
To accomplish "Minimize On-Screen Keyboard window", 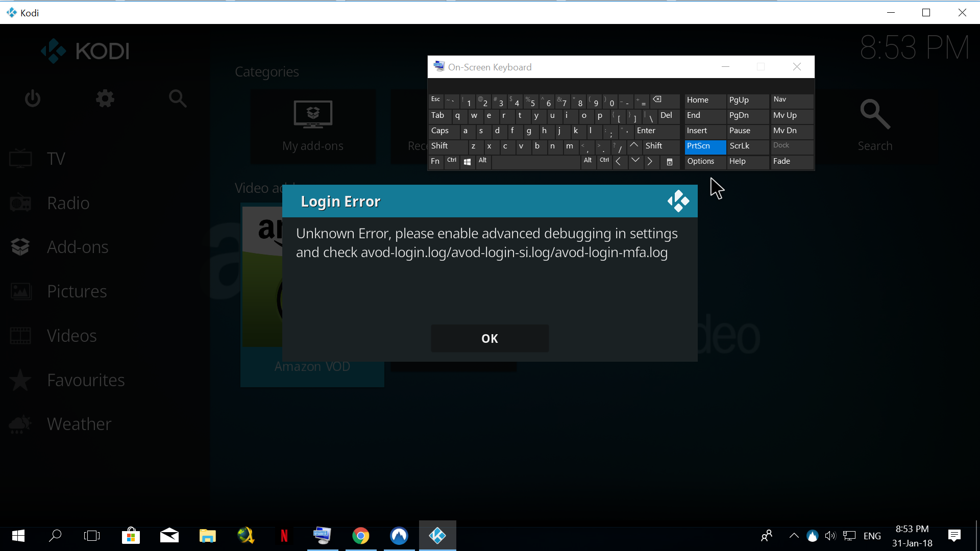I will click(725, 67).
